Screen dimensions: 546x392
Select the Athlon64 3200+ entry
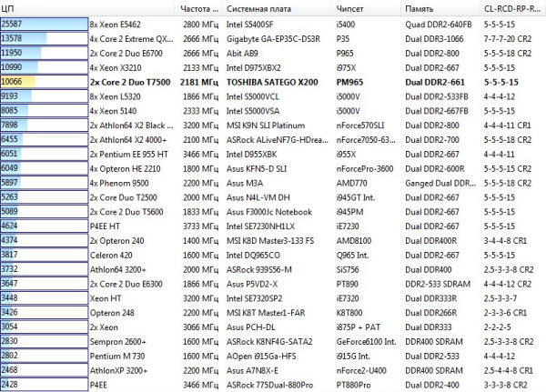point(118,270)
